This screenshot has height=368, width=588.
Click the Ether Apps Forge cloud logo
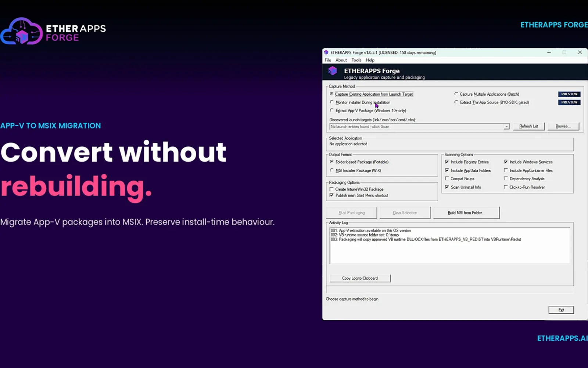(x=22, y=31)
